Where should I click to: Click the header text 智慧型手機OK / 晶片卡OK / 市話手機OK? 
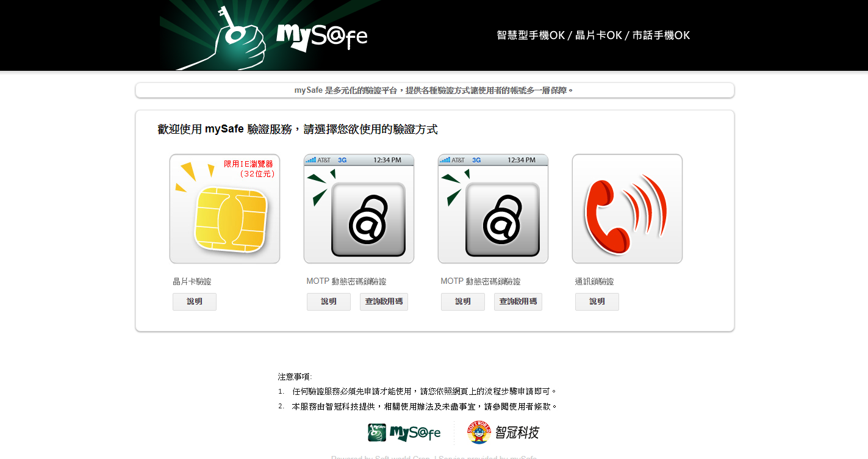pyautogui.click(x=594, y=35)
